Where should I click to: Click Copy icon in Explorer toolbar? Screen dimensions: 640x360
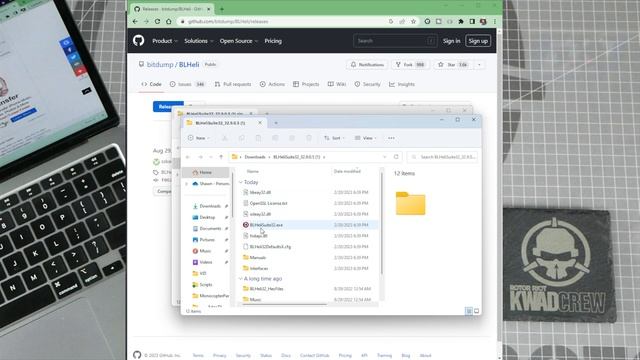(x=242, y=138)
